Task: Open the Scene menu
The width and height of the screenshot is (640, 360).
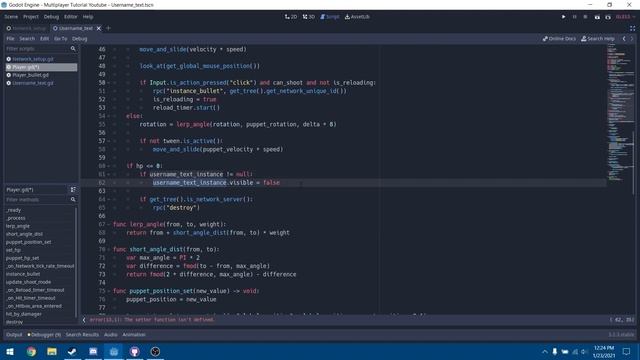Action: (x=11, y=17)
